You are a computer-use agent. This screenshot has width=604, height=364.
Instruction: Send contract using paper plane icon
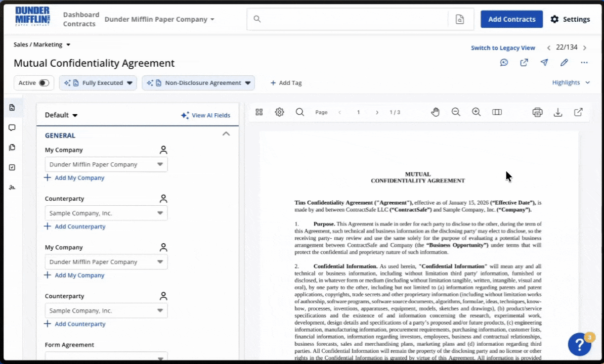pyautogui.click(x=544, y=63)
